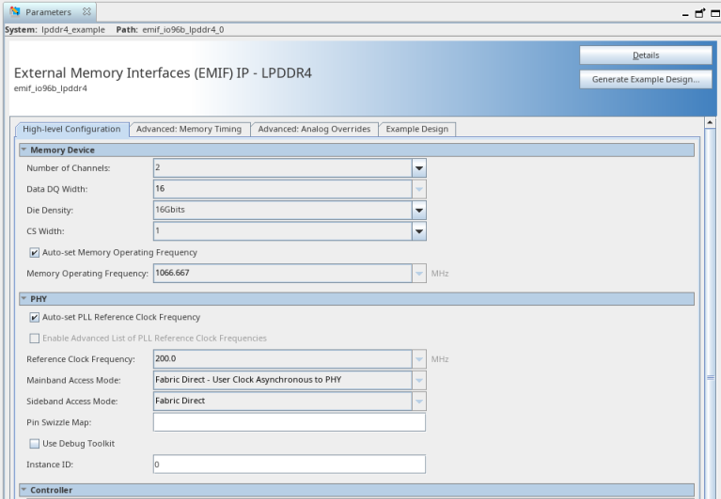The image size is (721, 499).
Task: Minimize the Parameters panel
Action: click(686, 12)
